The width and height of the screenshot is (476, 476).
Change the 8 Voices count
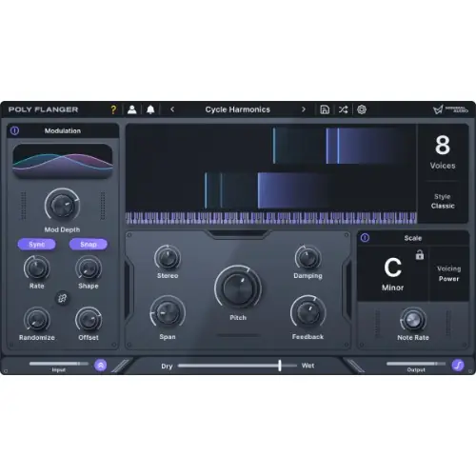pos(443,151)
